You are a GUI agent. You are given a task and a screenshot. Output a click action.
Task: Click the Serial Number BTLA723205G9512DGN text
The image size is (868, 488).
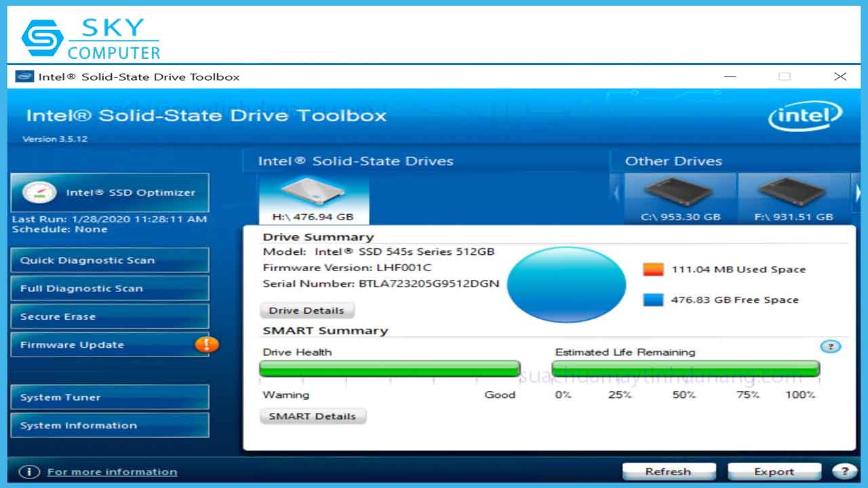pos(381,283)
